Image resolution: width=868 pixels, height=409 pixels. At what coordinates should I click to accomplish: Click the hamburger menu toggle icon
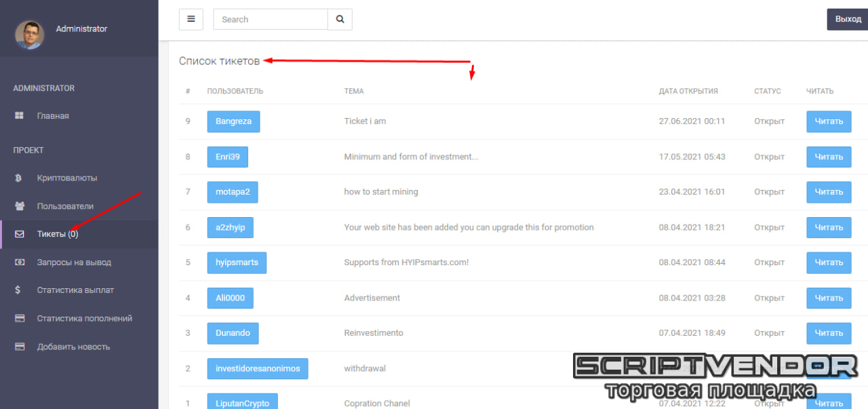[x=191, y=19]
